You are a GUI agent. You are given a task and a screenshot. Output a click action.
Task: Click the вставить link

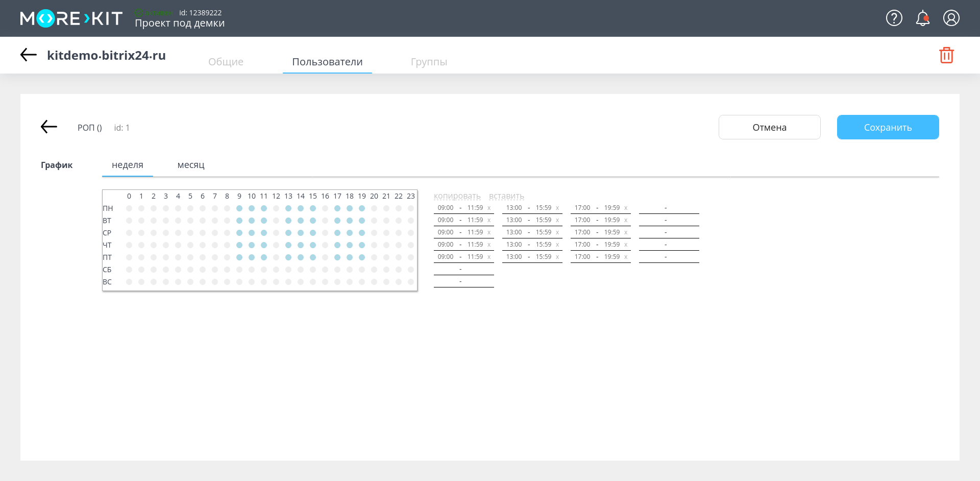(506, 196)
